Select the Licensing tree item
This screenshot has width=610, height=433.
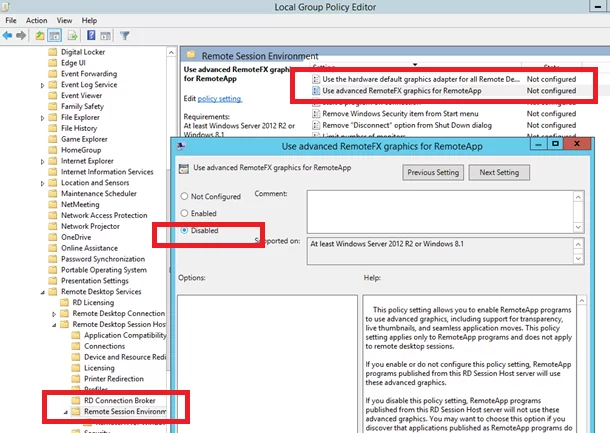click(x=99, y=368)
